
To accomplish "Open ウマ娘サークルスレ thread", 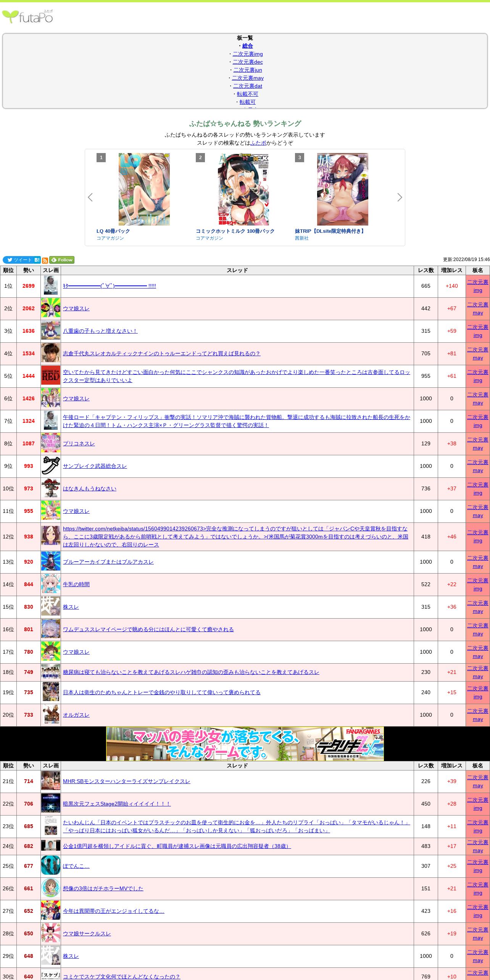I will 87,933.
